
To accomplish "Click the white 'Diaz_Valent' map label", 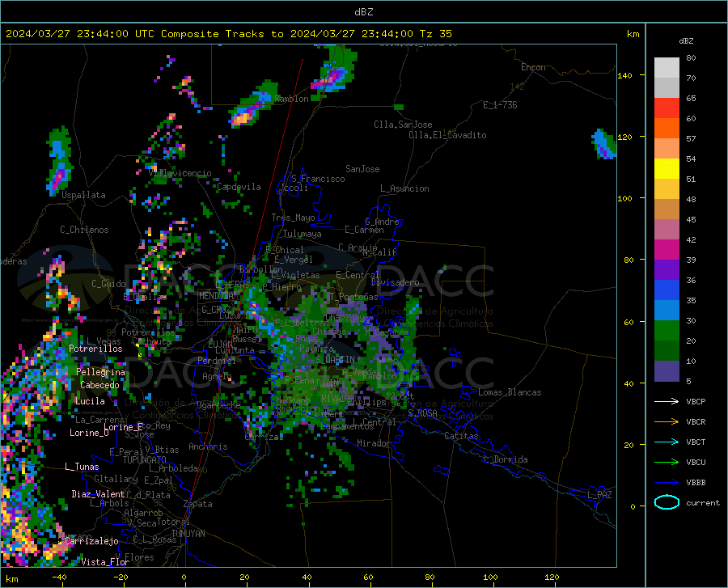I will point(98,494).
